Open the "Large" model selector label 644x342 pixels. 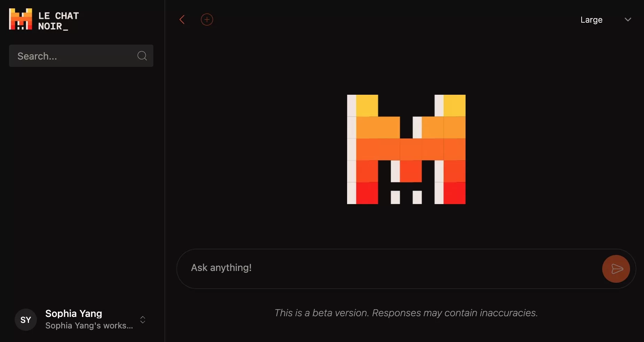click(x=591, y=20)
